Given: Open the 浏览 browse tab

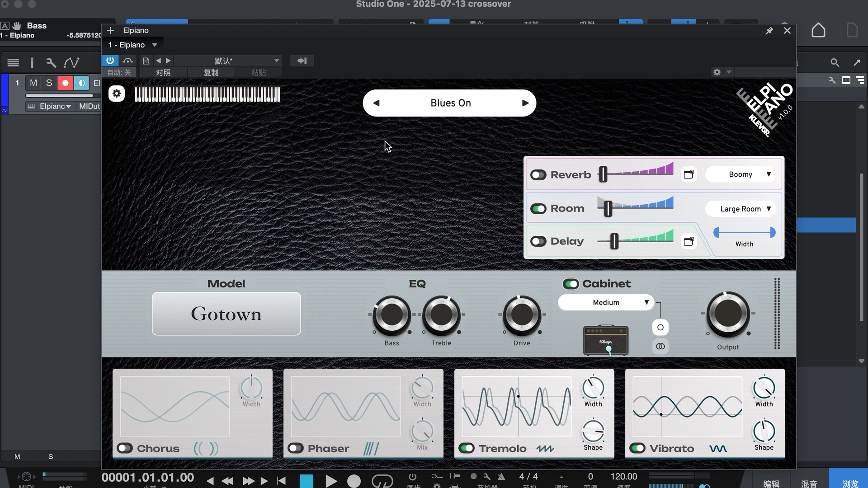Looking at the screenshot, I should (850, 483).
